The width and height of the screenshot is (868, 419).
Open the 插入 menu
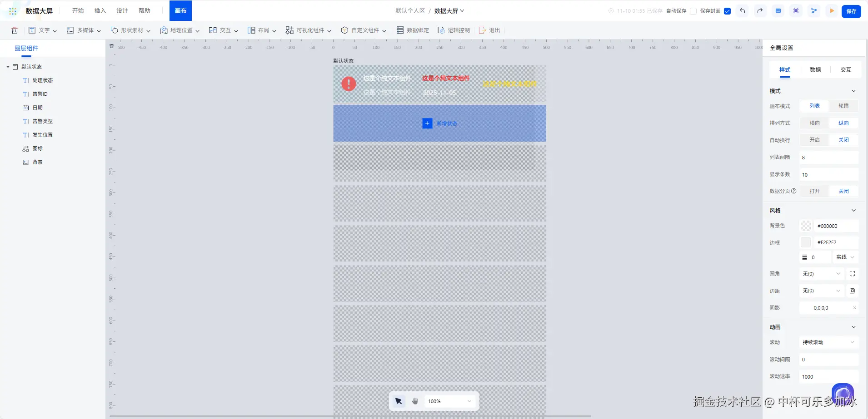point(100,11)
